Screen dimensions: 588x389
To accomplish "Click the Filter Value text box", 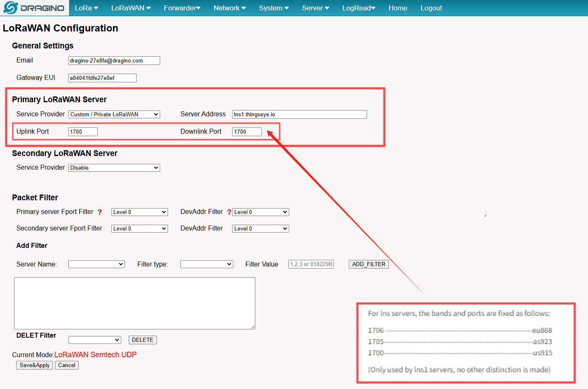I will pyautogui.click(x=311, y=264).
